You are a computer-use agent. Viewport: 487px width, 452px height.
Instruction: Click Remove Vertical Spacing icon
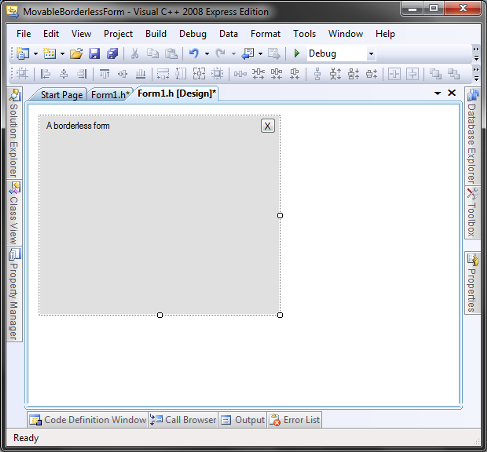371,74
